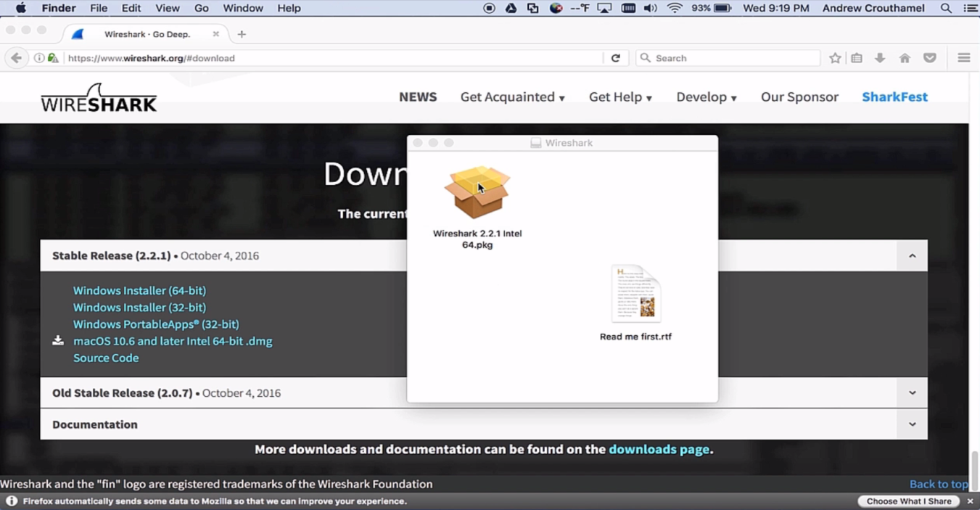This screenshot has height=510, width=980.
Task: Click the browser back arrow button
Action: point(16,58)
